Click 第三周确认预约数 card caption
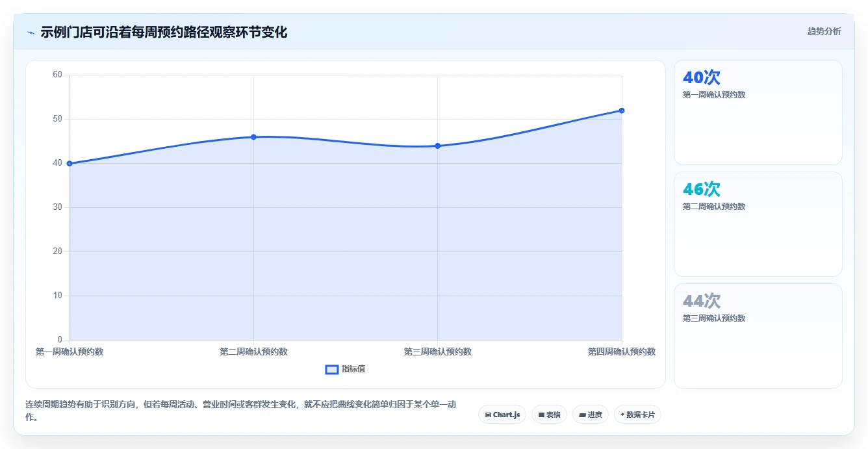The width and height of the screenshot is (868, 449). [x=714, y=318]
